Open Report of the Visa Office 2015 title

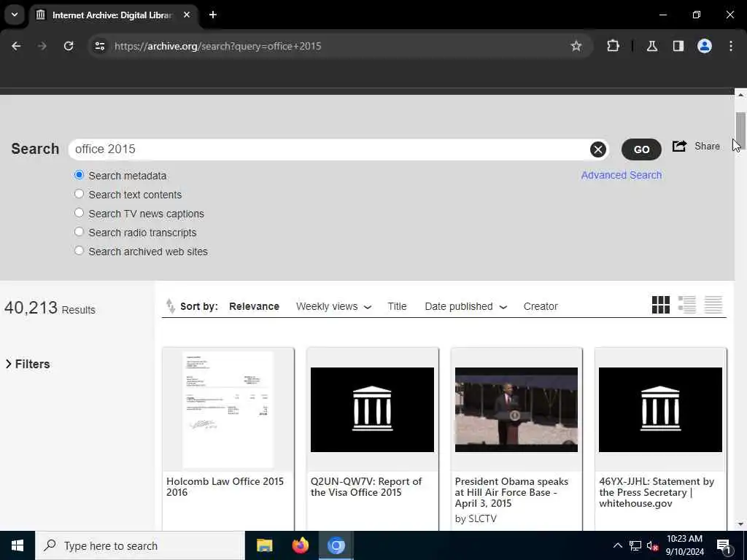[x=366, y=486]
